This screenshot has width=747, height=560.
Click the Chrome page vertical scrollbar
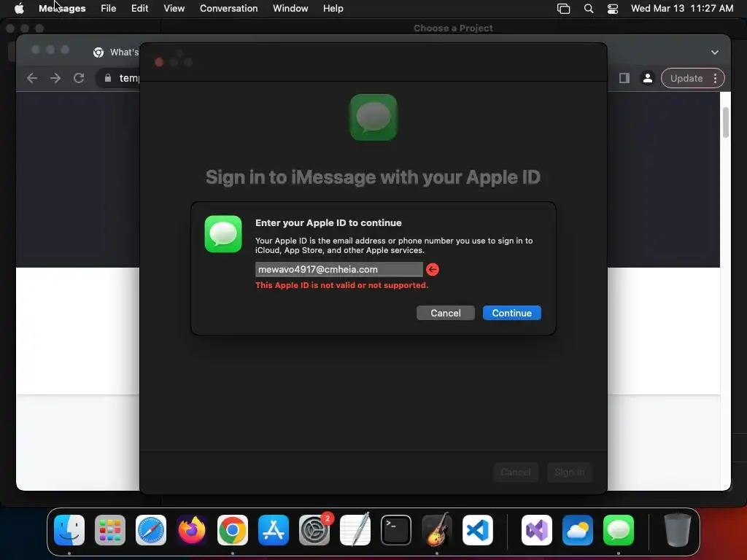726,122
